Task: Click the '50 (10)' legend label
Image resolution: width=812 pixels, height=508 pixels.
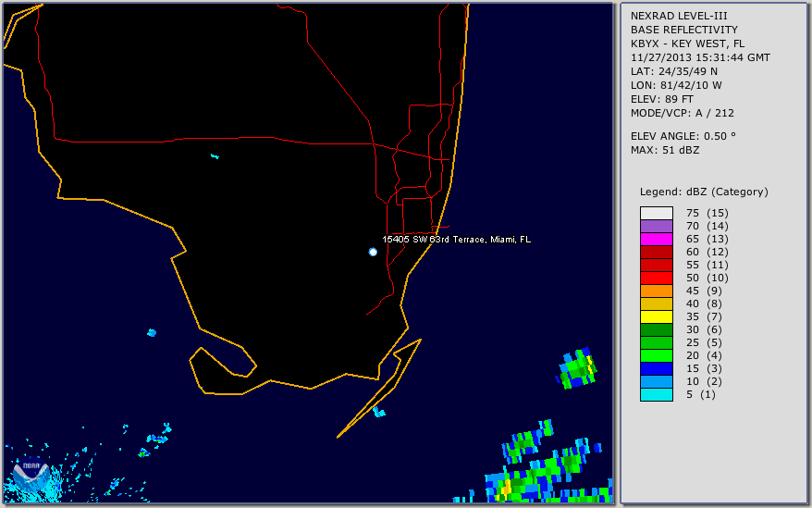Action: [x=707, y=278]
